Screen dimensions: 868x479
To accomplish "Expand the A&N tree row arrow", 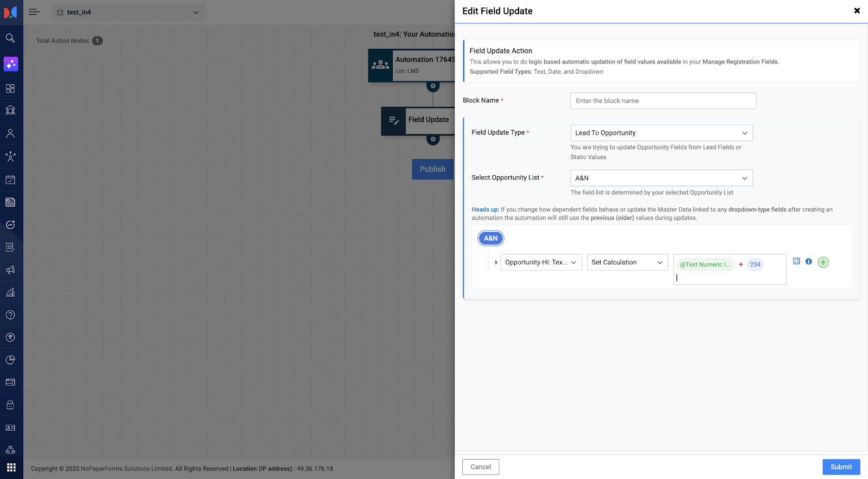I will click(x=496, y=263).
